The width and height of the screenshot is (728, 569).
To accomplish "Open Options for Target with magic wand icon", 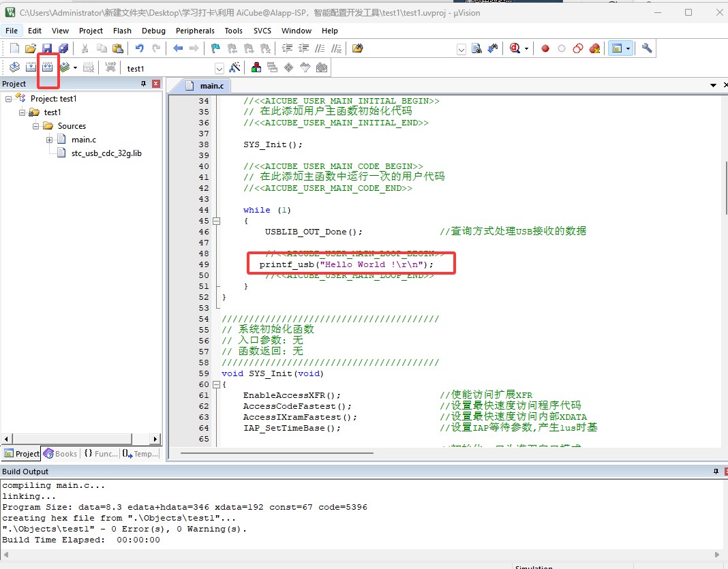I will coord(235,67).
